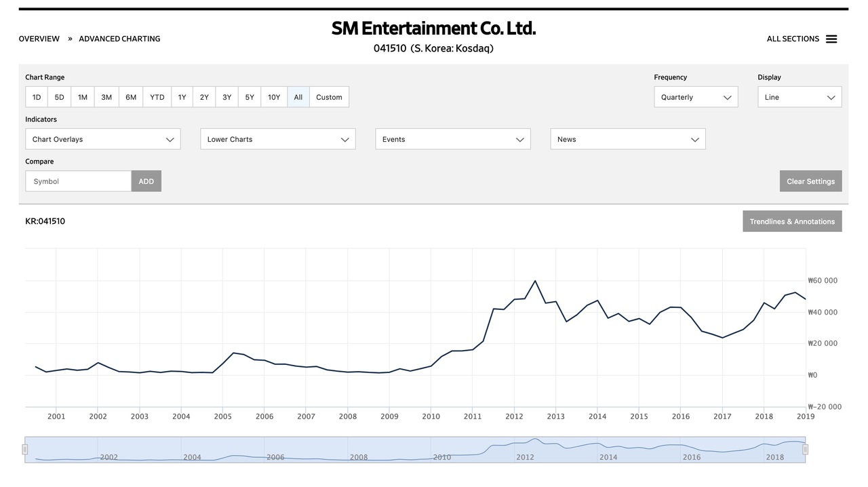Open the Custom chart range option

pyautogui.click(x=329, y=97)
